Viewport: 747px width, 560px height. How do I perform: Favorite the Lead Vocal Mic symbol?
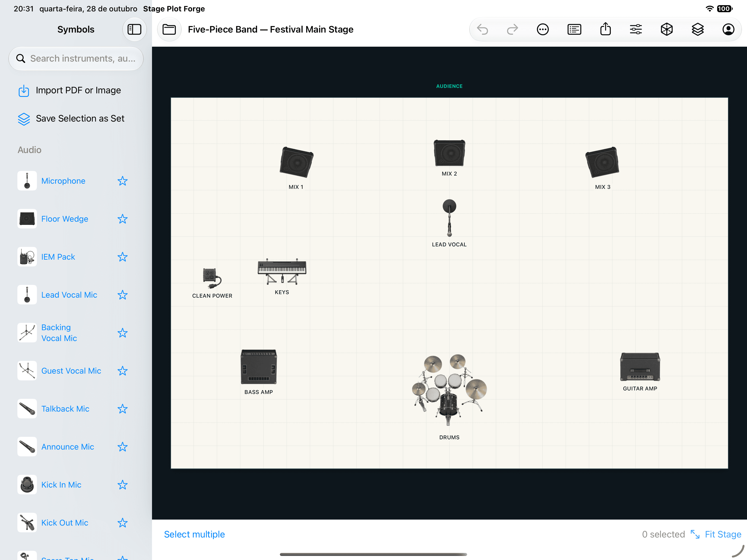click(122, 295)
